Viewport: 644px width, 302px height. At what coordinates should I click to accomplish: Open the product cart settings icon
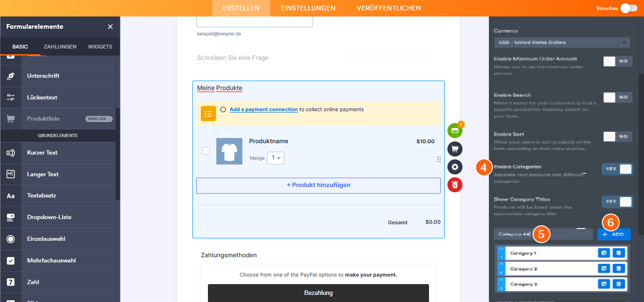tap(455, 148)
